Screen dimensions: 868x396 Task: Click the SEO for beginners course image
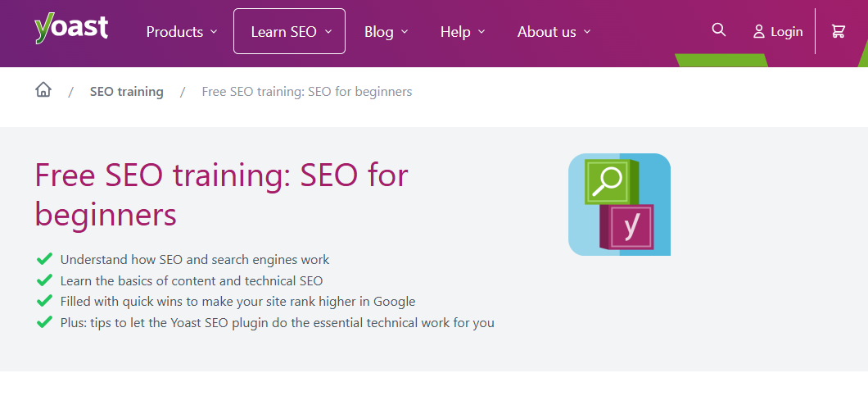(619, 204)
